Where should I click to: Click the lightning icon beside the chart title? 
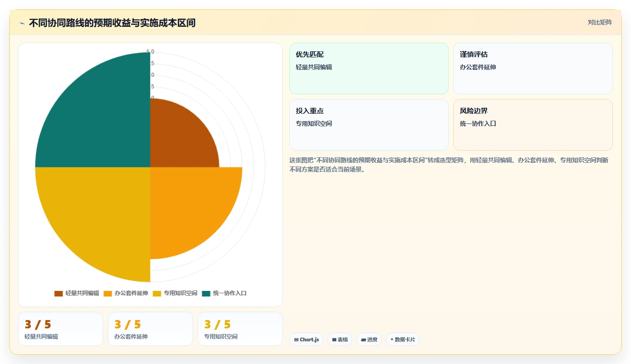(x=22, y=23)
